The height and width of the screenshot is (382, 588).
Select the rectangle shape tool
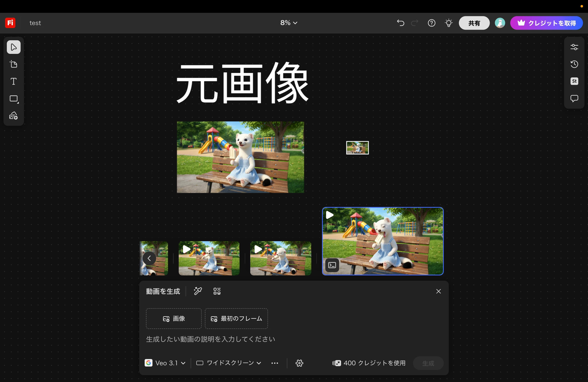click(14, 99)
